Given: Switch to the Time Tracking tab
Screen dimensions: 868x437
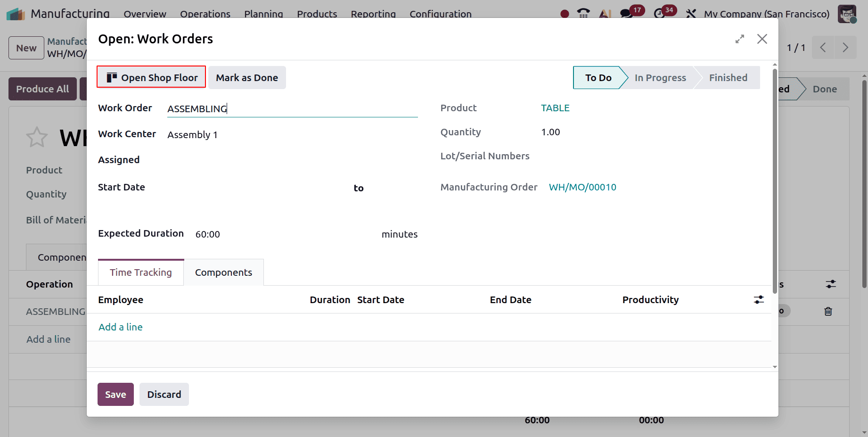Looking at the screenshot, I should 141,272.
